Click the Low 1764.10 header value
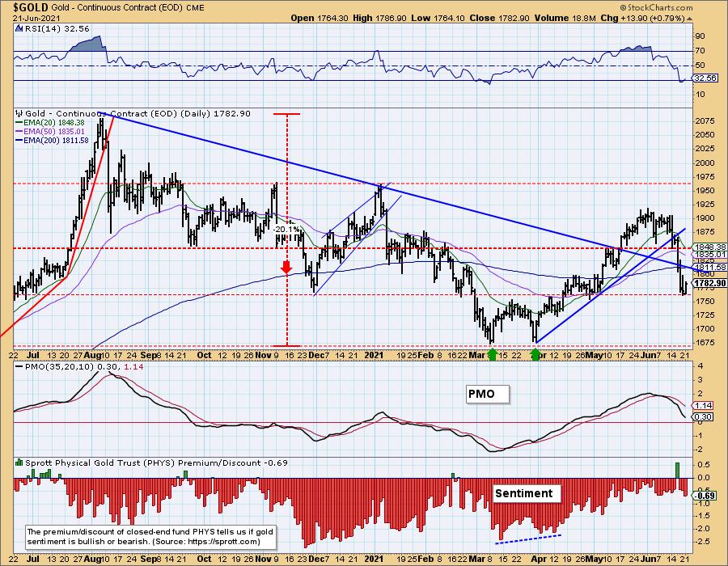 click(x=438, y=18)
